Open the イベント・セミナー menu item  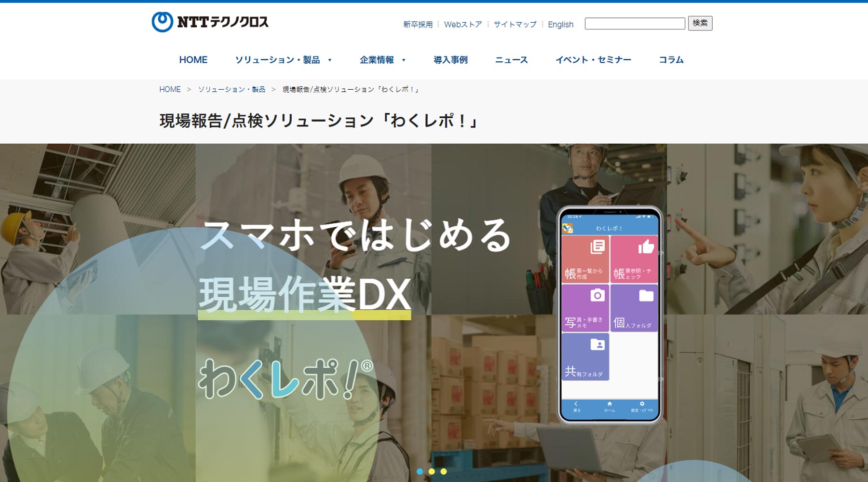click(x=593, y=60)
